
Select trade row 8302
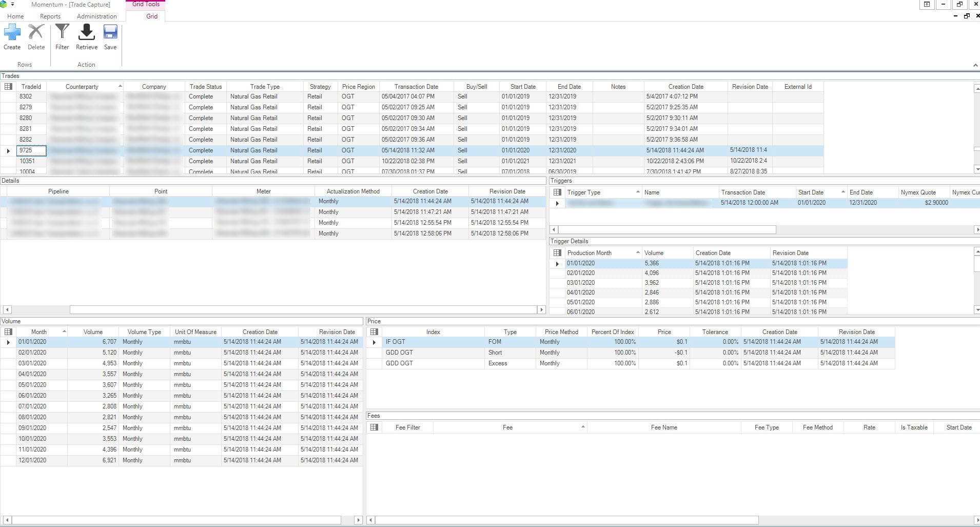(412, 96)
